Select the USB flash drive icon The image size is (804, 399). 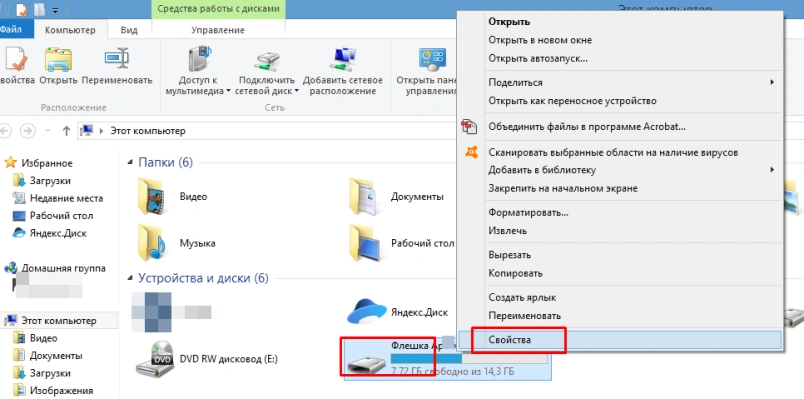click(365, 365)
